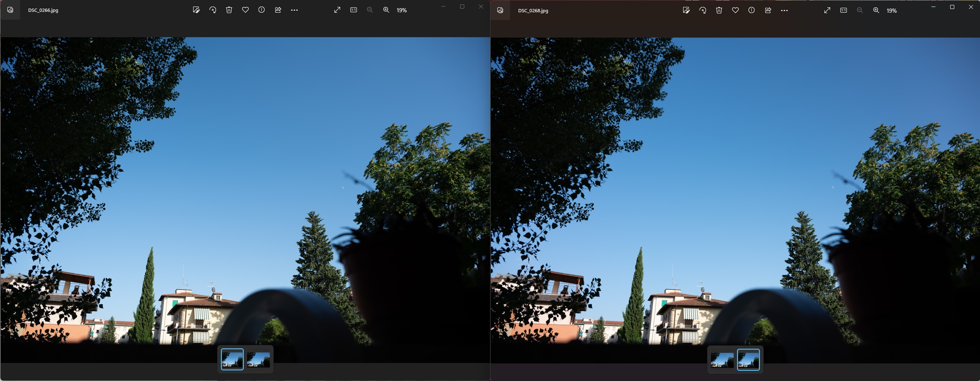Maximize the DSC_0268 window
980x381 pixels.
952,7
